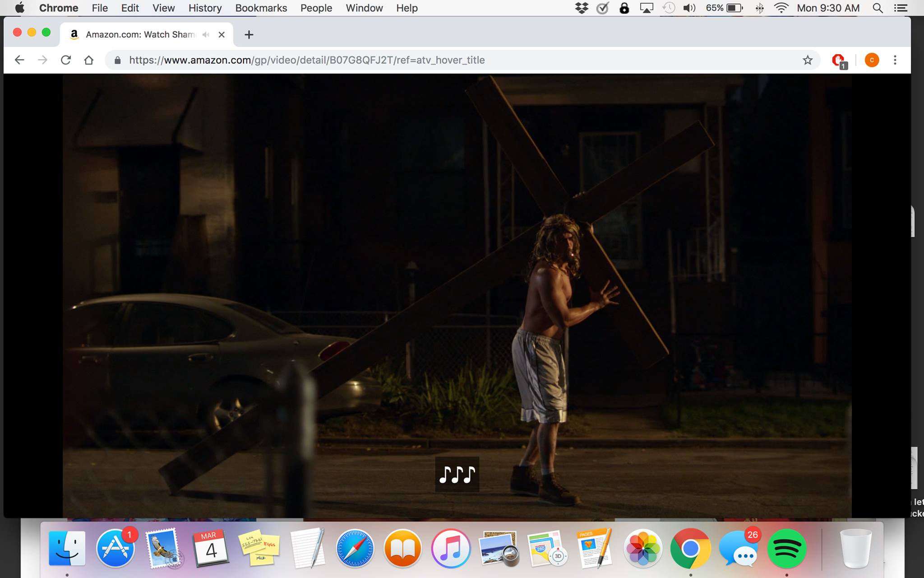Viewport: 924px width, 578px height.
Task: Go to the Chrome home page
Action: pyautogui.click(x=89, y=60)
